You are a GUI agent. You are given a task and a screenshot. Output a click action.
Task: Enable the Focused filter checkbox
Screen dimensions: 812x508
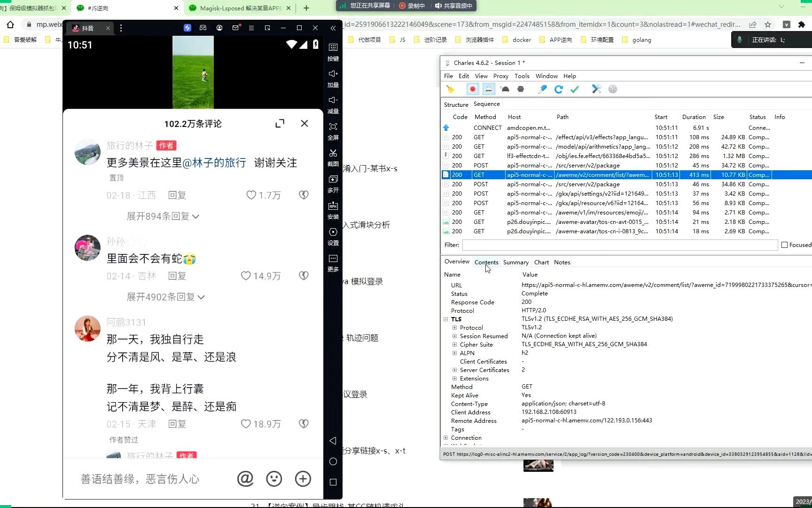click(x=785, y=245)
